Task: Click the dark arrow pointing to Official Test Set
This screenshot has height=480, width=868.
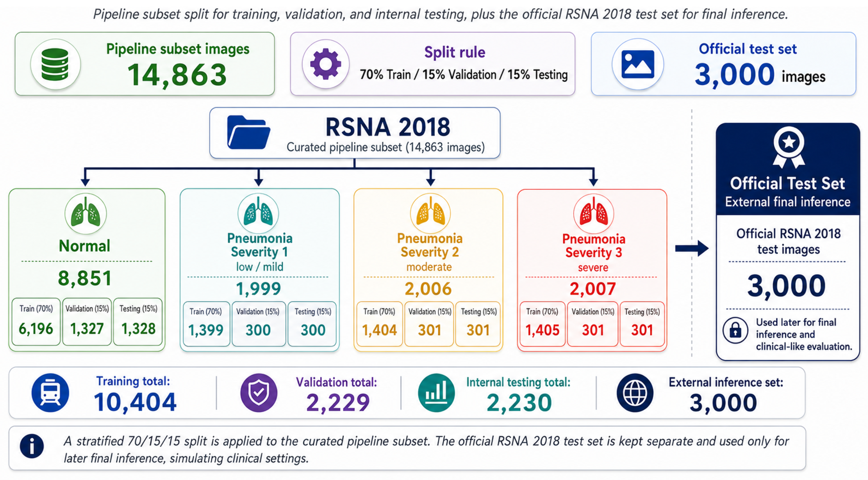Action: coord(692,249)
